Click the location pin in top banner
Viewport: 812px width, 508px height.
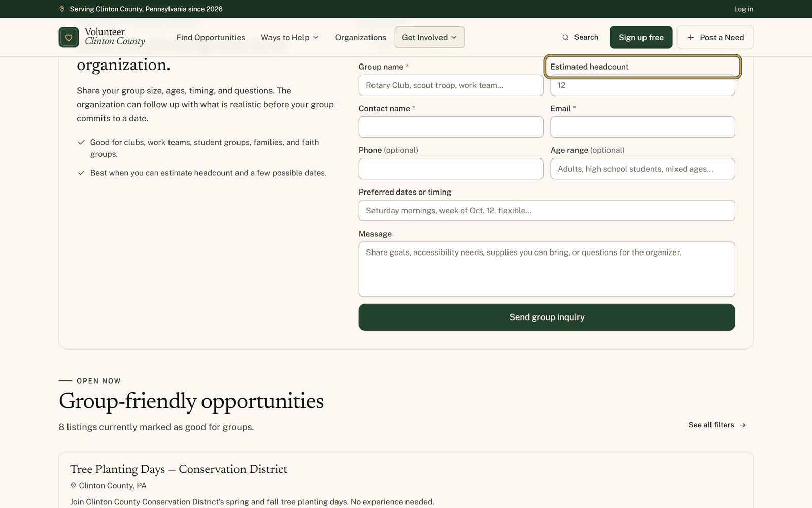62,9
